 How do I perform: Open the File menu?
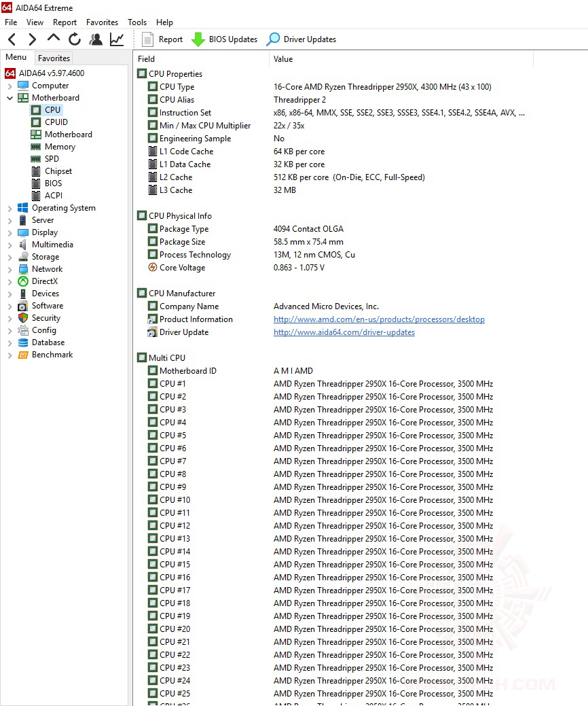[11, 22]
